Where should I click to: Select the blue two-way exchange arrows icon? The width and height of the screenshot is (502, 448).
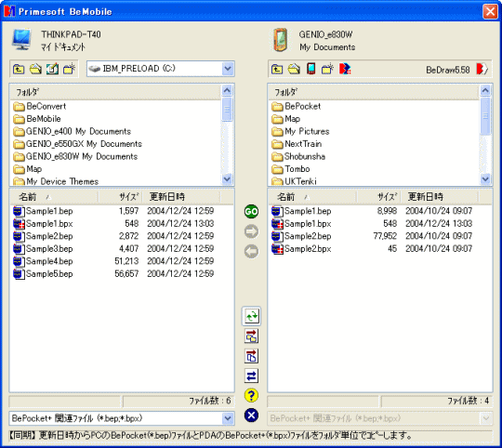(251, 376)
